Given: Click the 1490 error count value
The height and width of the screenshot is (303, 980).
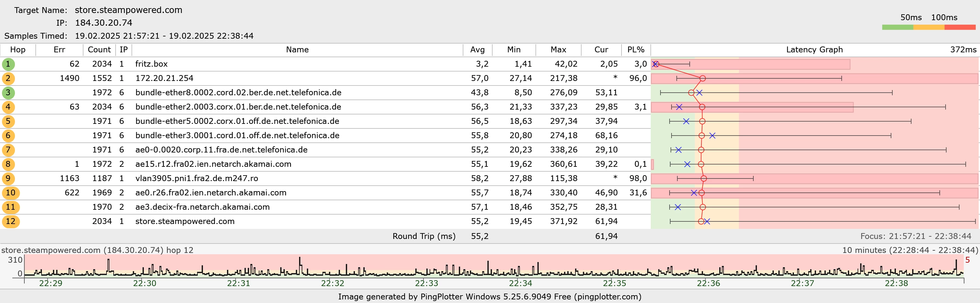Looking at the screenshot, I should click(x=69, y=78).
